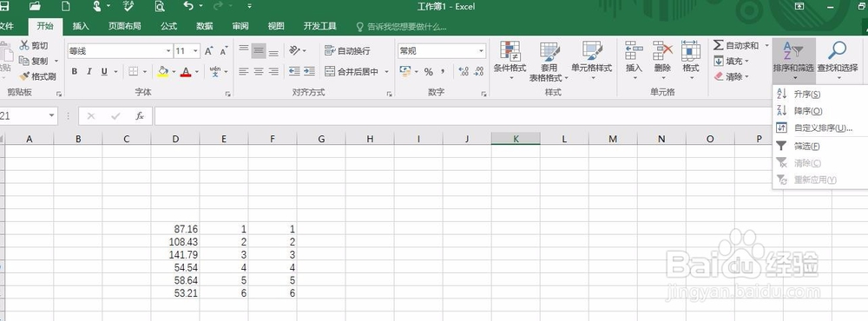Switch to the Insert (插入) ribbon tab
The height and width of the screenshot is (321, 868).
tap(81, 26)
